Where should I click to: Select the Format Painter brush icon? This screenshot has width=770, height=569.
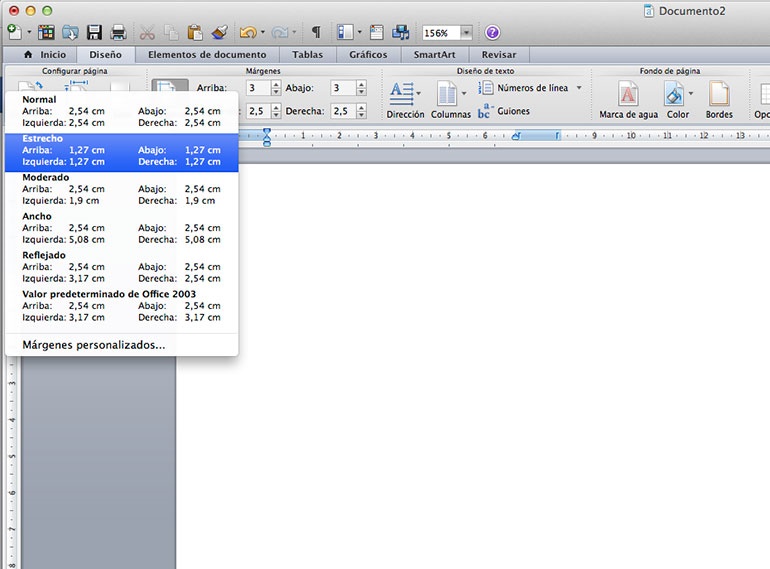(220, 32)
